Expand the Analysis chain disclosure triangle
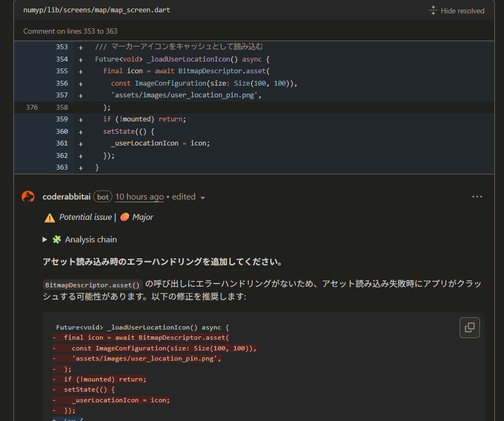This screenshot has height=421, width=504. coord(45,240)
